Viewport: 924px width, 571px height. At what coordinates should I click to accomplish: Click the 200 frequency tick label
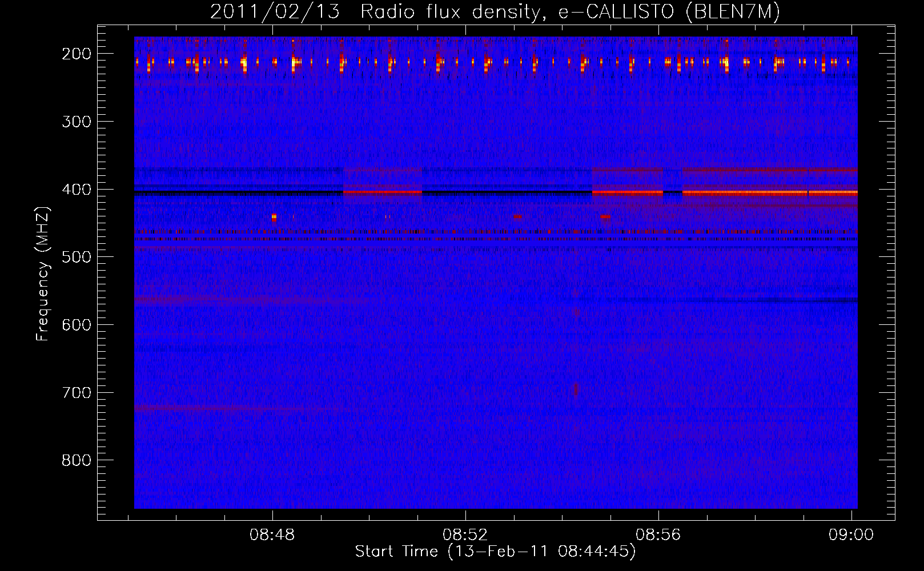[x=77, y=54]
